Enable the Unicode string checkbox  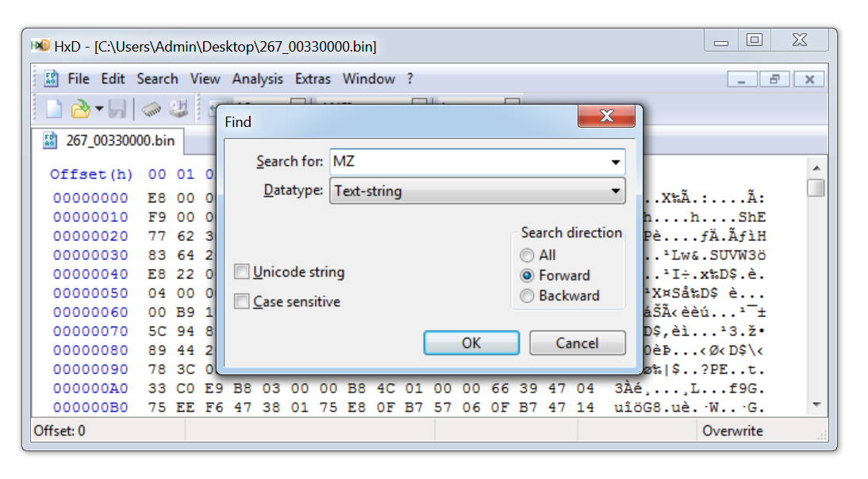pyautogui.click(x=242, y=272)
